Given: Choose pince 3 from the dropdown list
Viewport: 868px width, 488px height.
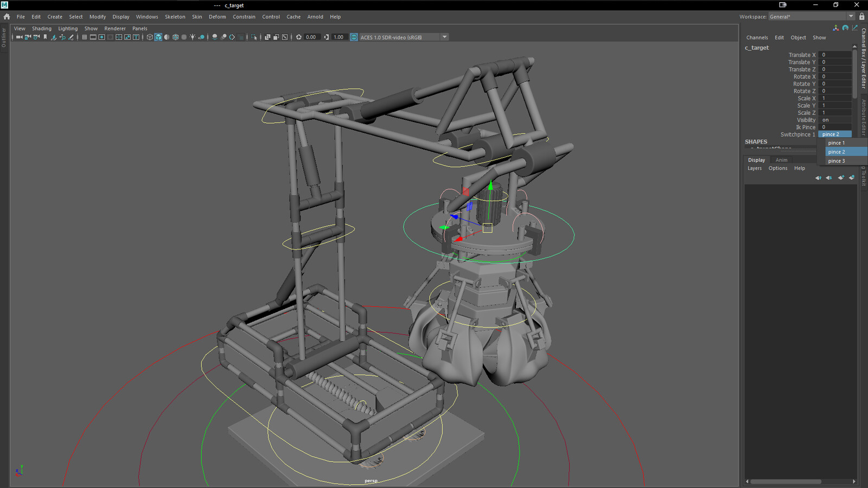Looking at the screenshot, I should [x=846, y=161].
